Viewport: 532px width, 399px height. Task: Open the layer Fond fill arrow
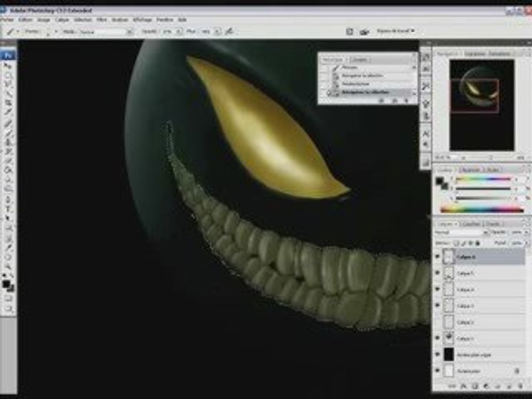pos(526,243)
